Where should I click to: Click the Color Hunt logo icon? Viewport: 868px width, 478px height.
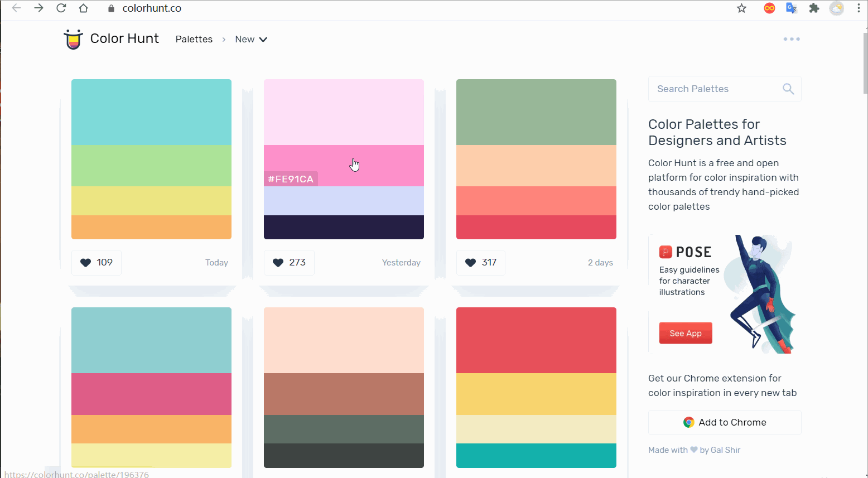pyautogui.click(x=73, y=39)
